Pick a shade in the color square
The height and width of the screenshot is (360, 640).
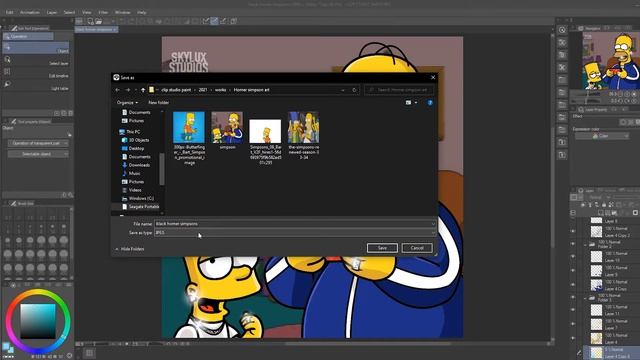tap(38, 321)
